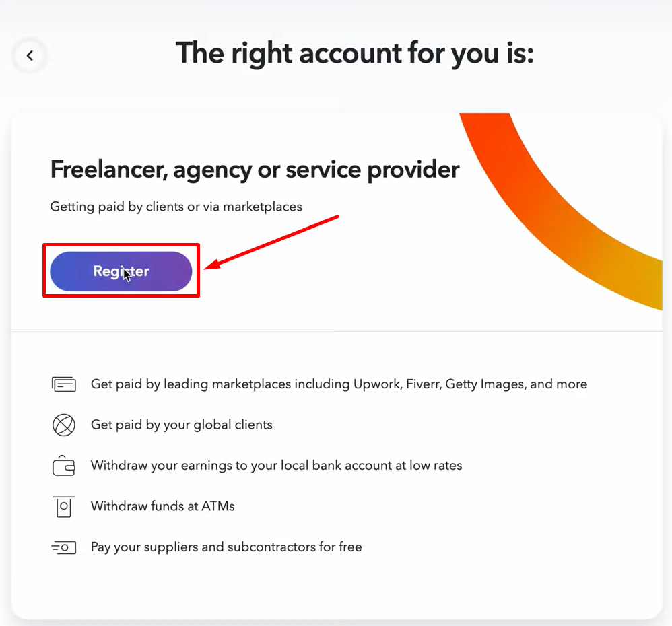
Task: Click the wallet withdrawal icon
Action: (64, 465)
